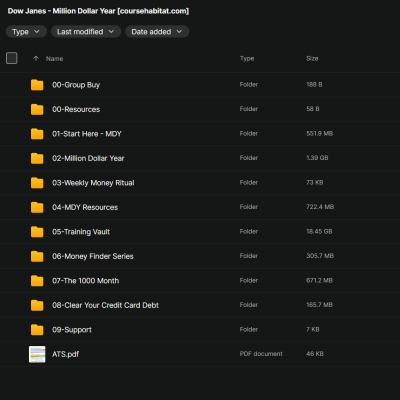This screenshot has height=400, width=400.
Task: Click the 05-Training Vault folder icon
Action: [x=37, y=232]
